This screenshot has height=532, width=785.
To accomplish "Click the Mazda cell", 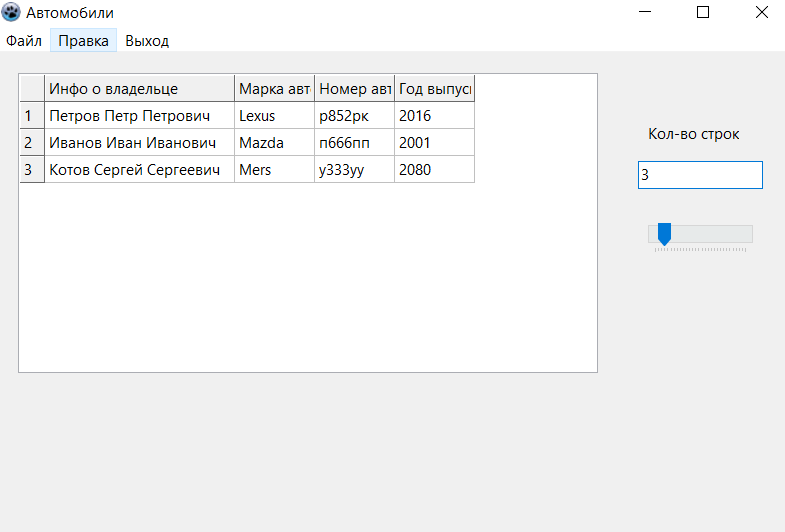I will click(x=275, y=143).
